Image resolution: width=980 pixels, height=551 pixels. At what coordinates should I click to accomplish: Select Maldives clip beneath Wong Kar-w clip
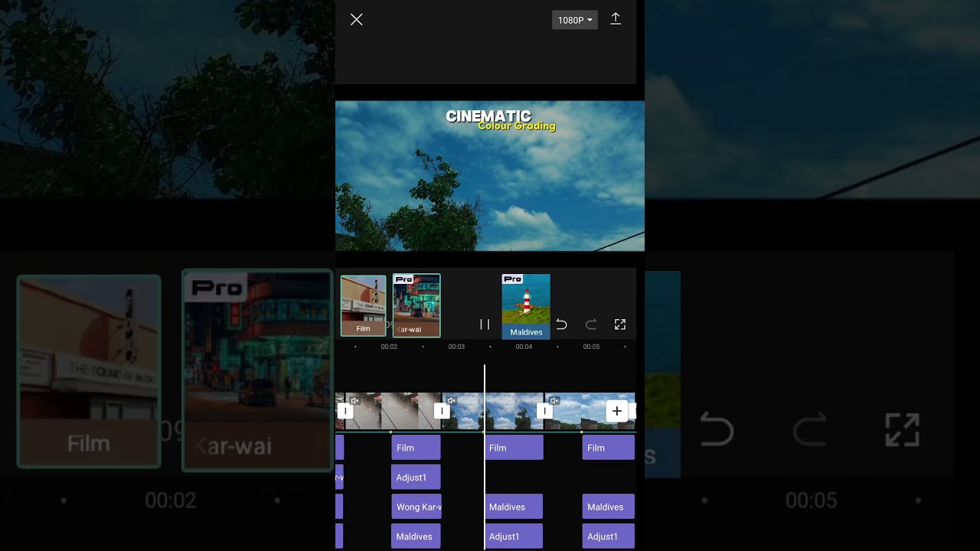pos(416,536)
